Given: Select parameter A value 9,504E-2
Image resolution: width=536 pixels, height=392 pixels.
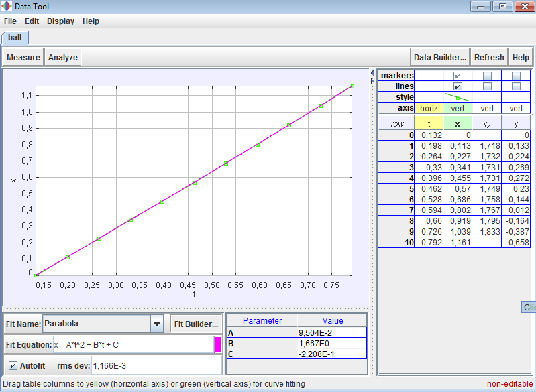Looking at the screenshot, I should click(x=331, y=332).
